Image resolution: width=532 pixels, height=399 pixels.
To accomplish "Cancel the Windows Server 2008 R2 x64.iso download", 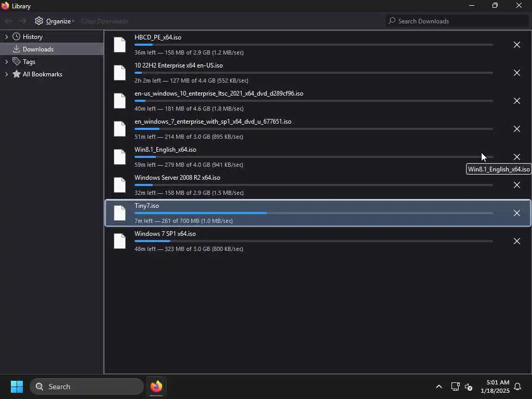I will 516,185.
